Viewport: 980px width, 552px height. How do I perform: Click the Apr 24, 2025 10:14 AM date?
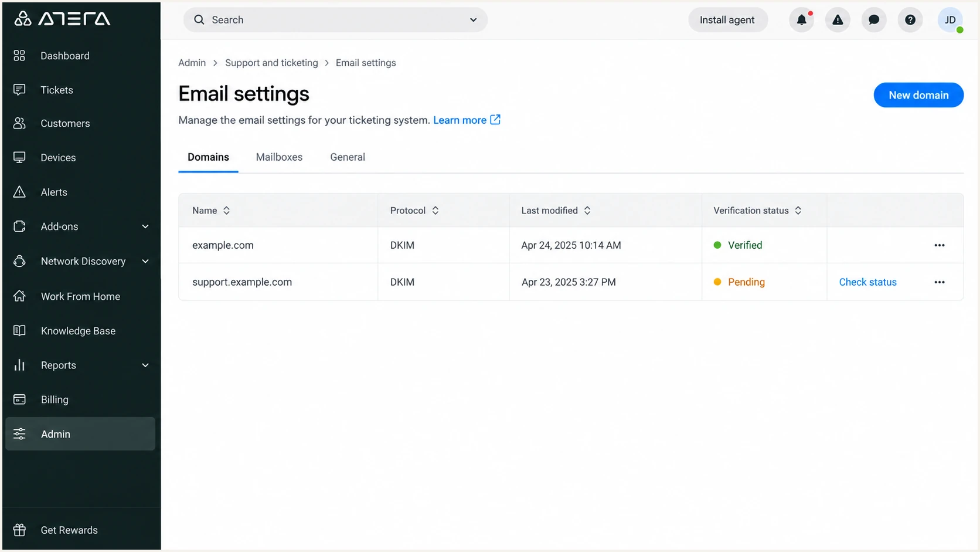[x=571, y=245]
